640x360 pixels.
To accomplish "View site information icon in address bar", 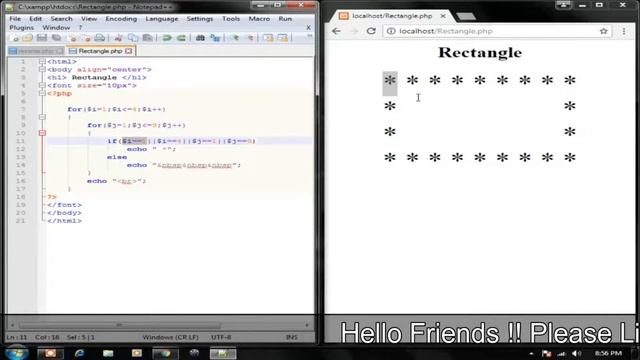I will (391, 31).
